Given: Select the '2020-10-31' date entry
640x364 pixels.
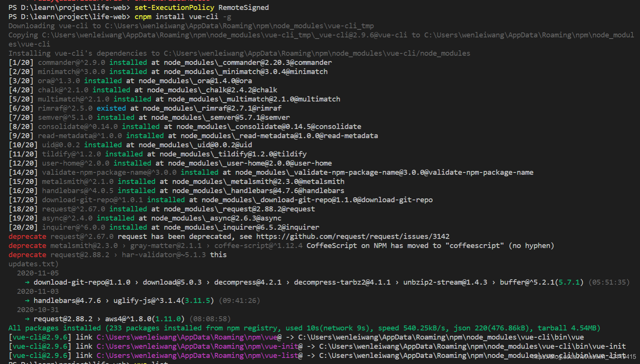Looking at the screenshot, I should tap(38, 310).
